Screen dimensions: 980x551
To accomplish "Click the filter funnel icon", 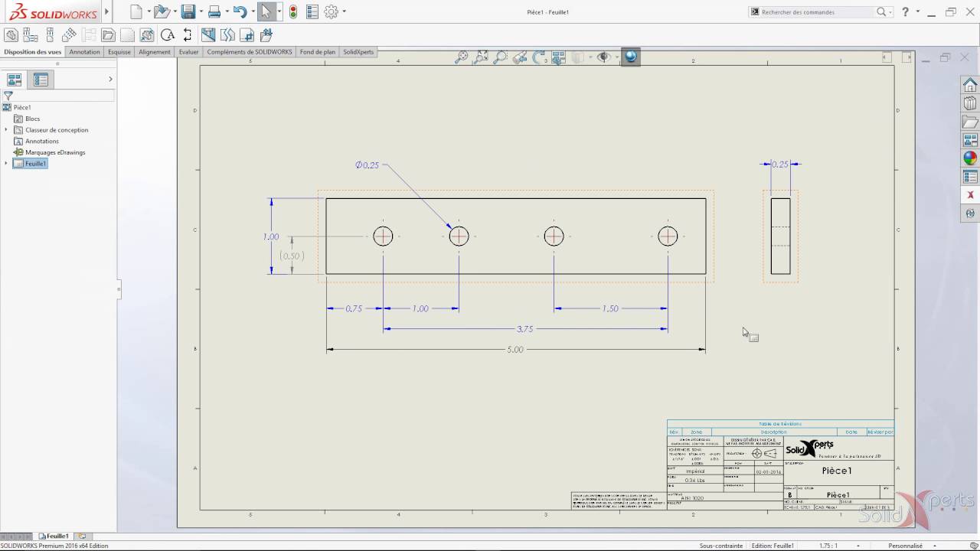I will click(8, 96).
